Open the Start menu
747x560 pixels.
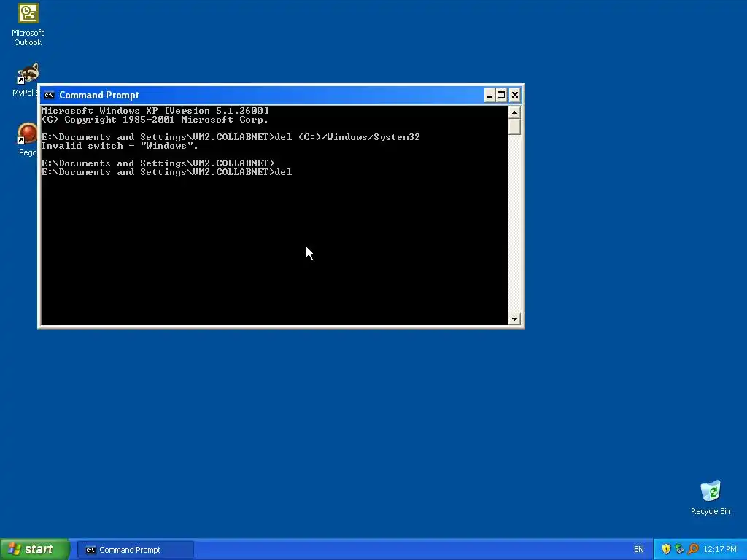click(x=35, y=550)
